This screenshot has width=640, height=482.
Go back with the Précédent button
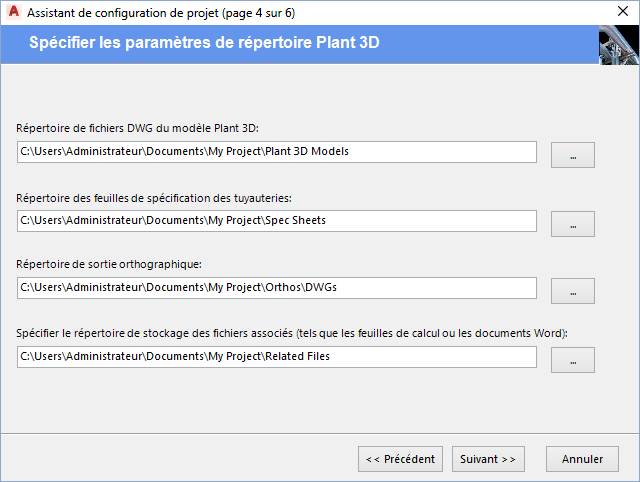click(x=400, y=459)
